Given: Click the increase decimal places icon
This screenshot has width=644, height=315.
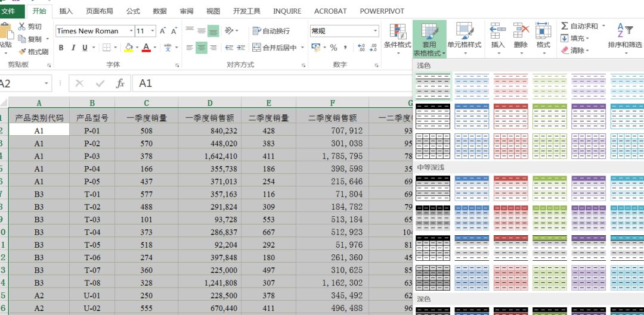Looking at the screenshot, I should point(361,48).
